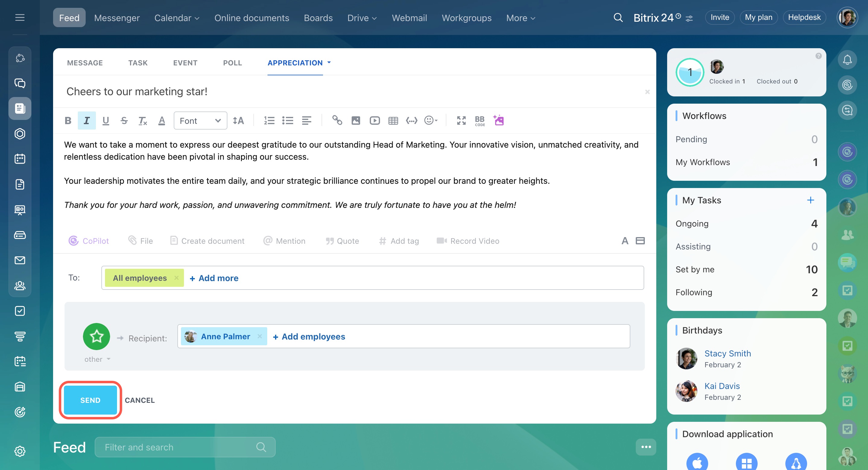The image size is (868, 470).
Task: Click the green star appreciation badge icon
Action: pos(97,336)
